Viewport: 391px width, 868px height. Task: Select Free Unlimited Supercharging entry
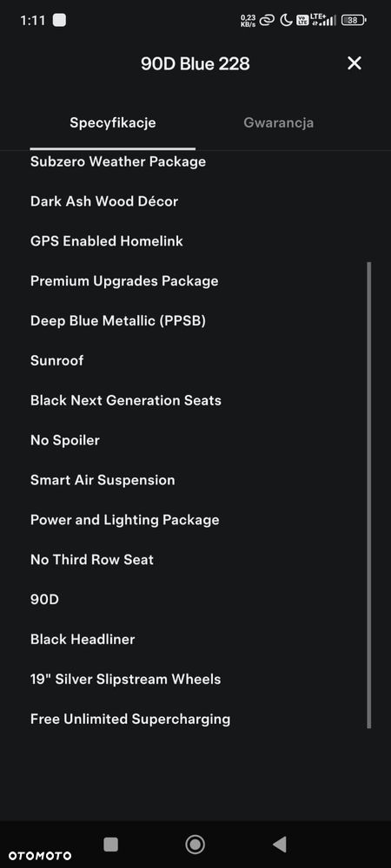pyautogui.click(x=130, y=719)
